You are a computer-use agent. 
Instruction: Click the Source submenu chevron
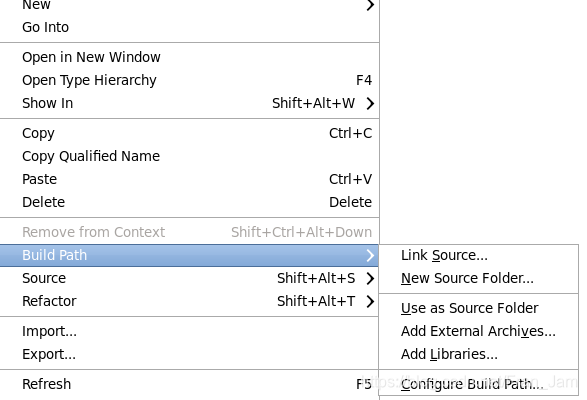[x=370, y=278]
